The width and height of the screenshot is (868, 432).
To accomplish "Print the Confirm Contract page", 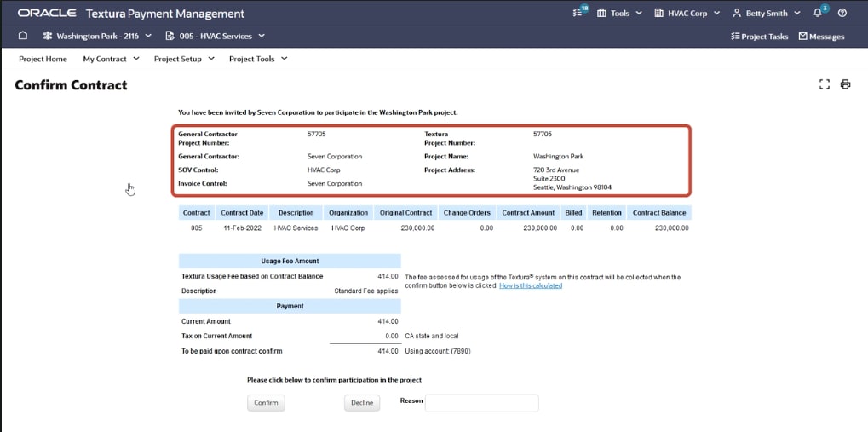I will [846, 84].
